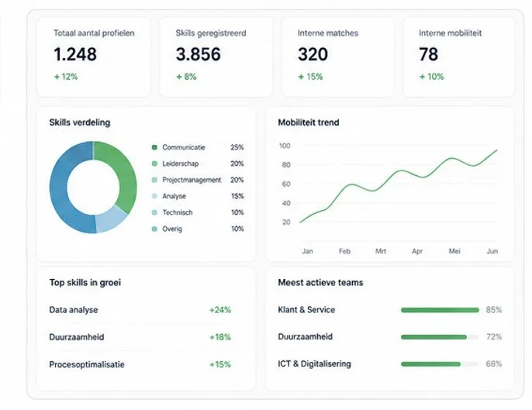Image resolution: width=532 pixels, height=410 pixels.
Task: Select the Meest actieve teams heading
Action: [x=320, y=282]
